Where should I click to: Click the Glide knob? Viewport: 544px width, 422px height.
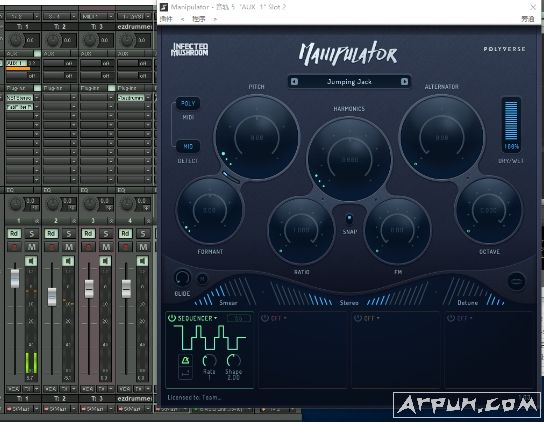[x=182, y=278]
